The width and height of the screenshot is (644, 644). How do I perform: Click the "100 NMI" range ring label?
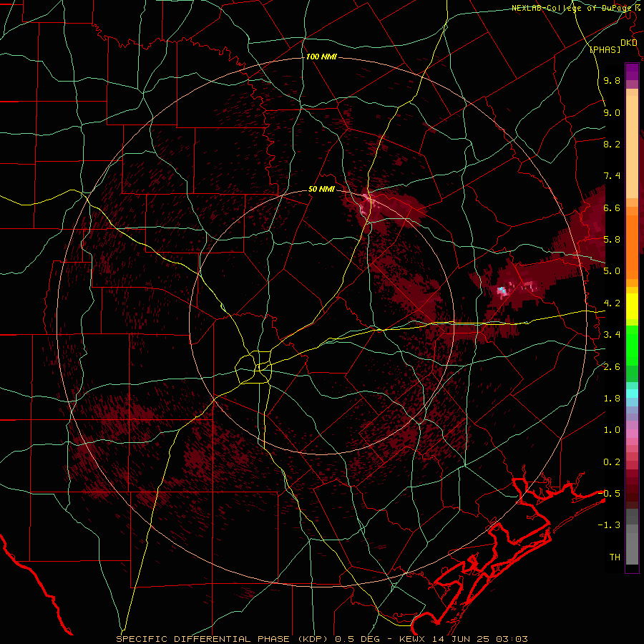(321, 57)
